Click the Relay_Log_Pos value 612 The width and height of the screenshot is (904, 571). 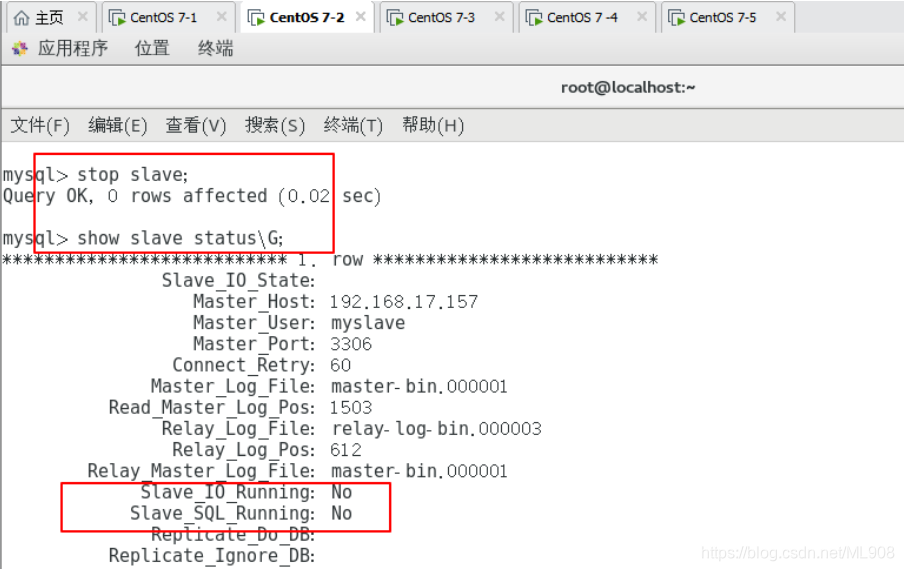point(346,450)
